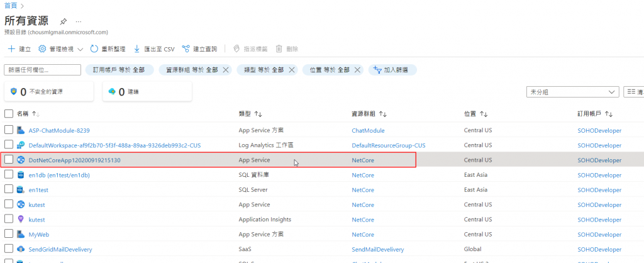Open the 資源群組 等於 全部 filter pill
The width and height of the screenshot is (644, 263).
tap(192, 70)
